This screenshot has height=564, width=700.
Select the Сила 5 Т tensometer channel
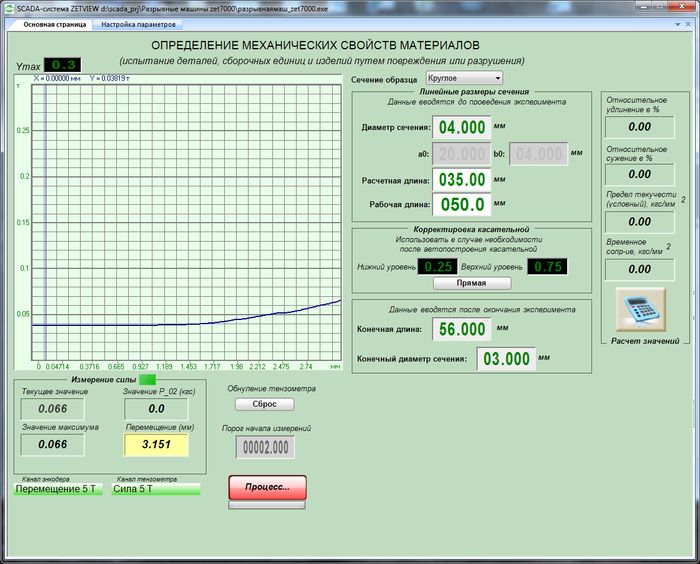[156, 489]
